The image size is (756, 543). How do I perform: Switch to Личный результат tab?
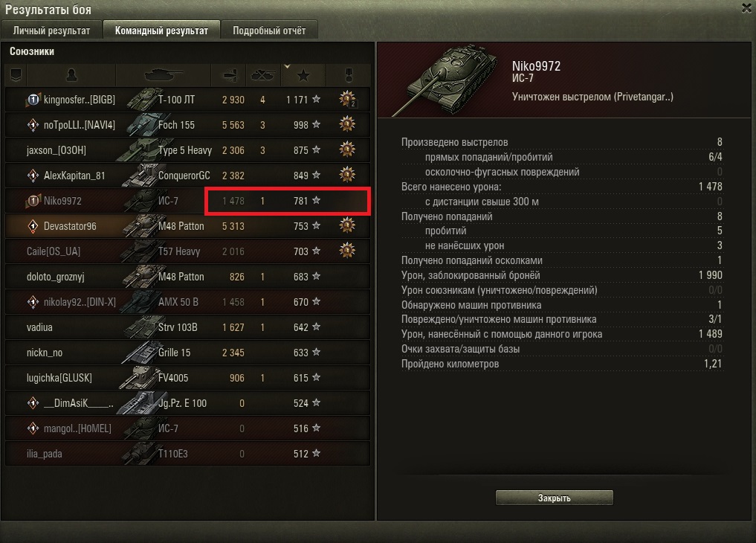click(x=51, y=30)
